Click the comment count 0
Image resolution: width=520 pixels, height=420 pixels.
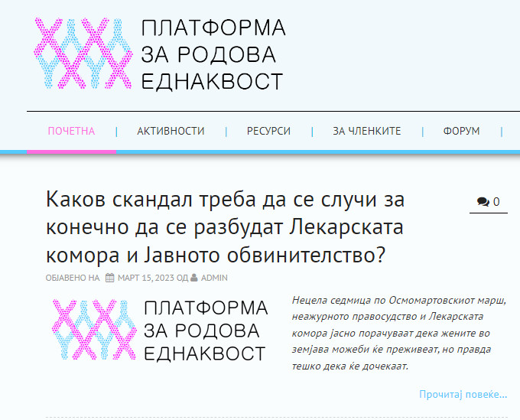click(496, 202)
